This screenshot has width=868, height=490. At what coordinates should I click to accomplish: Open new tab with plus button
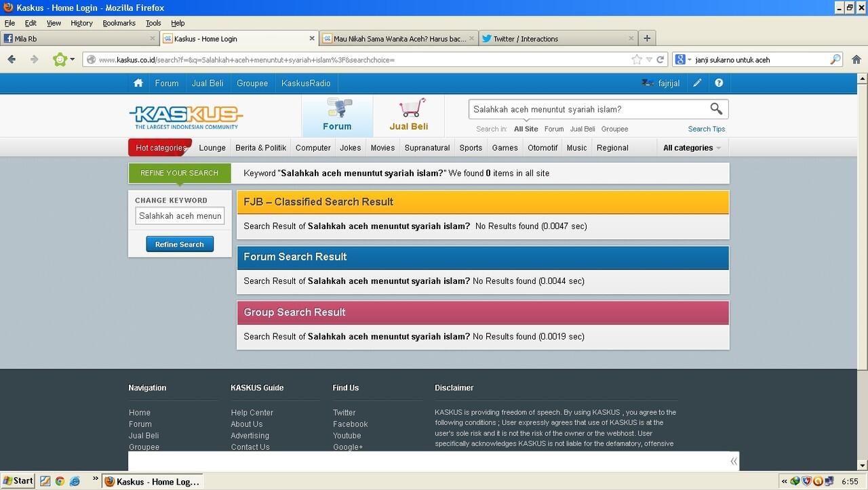coord(647,39)
